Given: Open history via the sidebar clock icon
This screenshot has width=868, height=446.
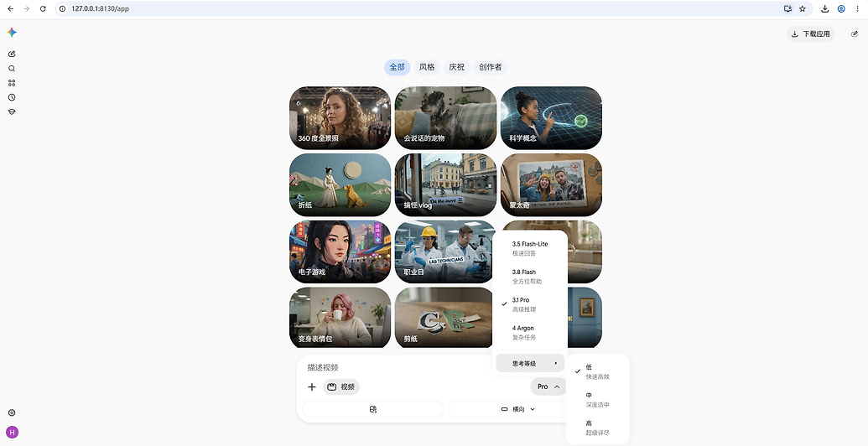Looking at the screenshot, I should pos(12,97).
